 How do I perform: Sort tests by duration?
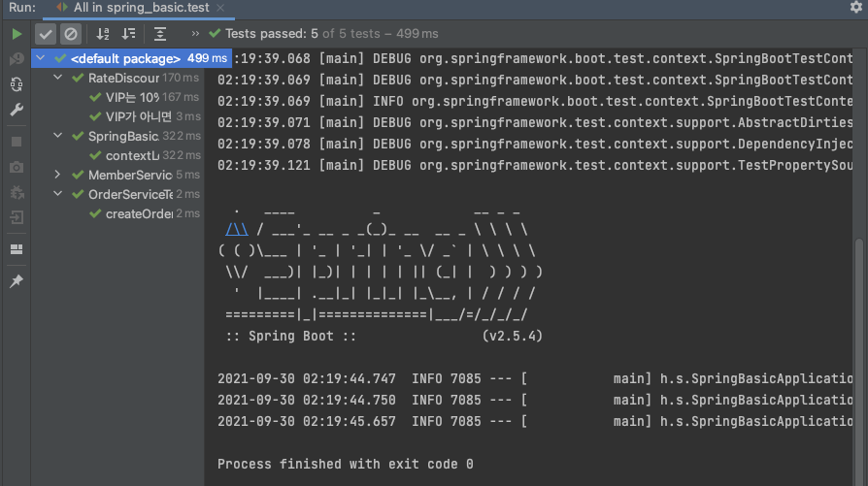click(x=128, y=34)
